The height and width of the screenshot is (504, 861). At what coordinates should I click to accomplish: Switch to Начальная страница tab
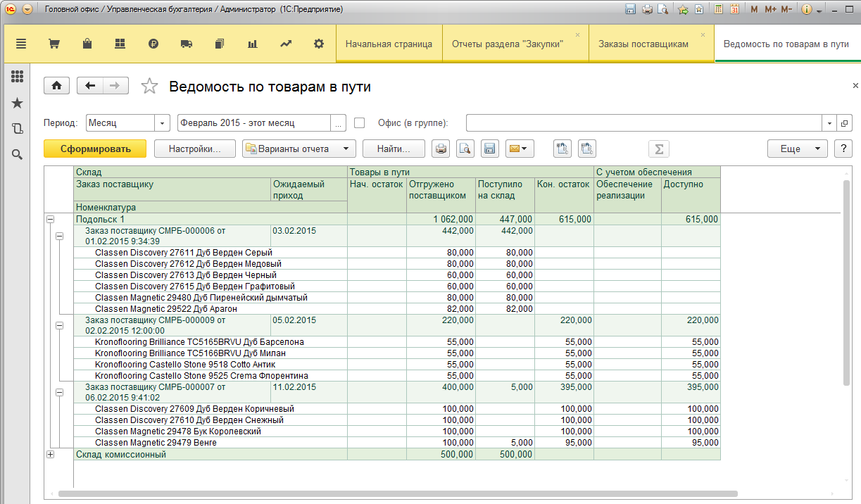(389, 44)
